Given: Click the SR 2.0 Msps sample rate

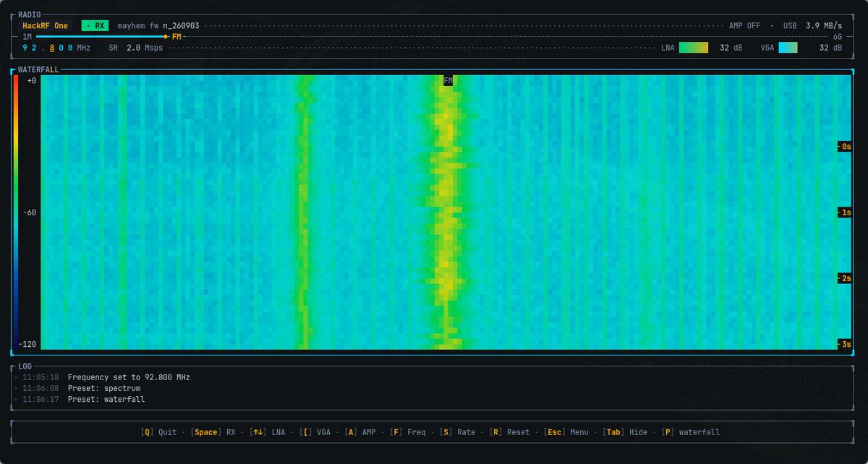Looking at the screenshot, I should point(136,48).
